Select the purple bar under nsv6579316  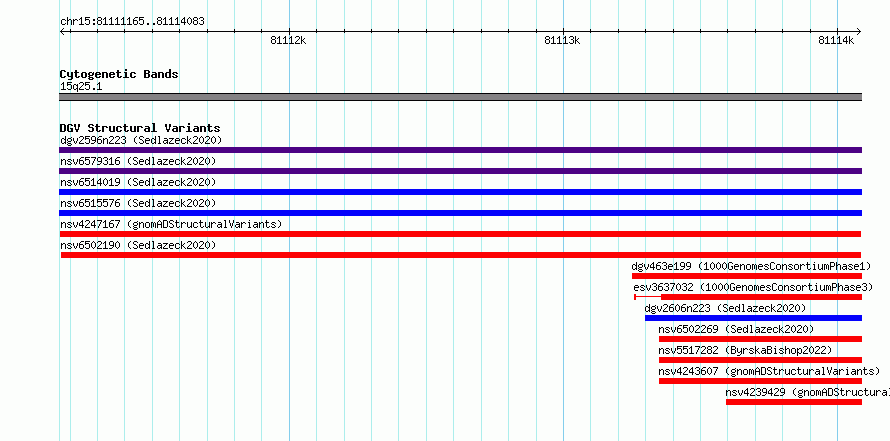click(x=460, y=171)
